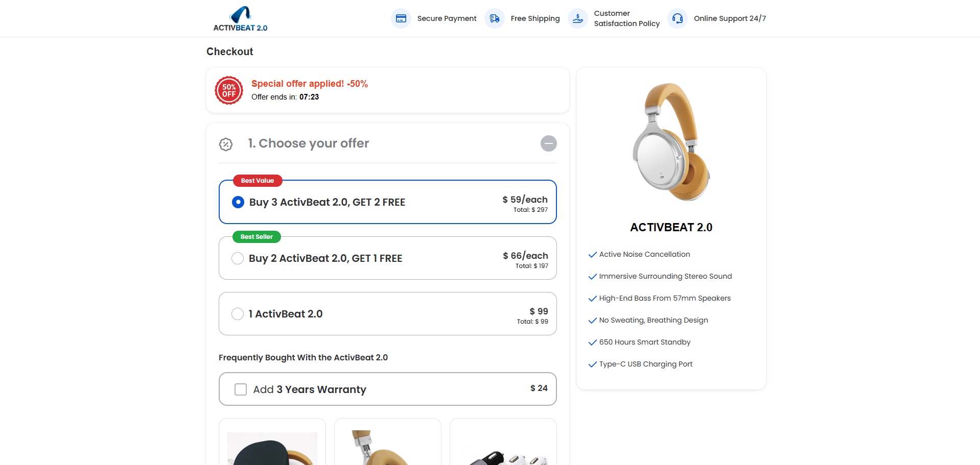Click the Free Shipping label
Screen dimensions: 980x465
click(x=535, y=19)
